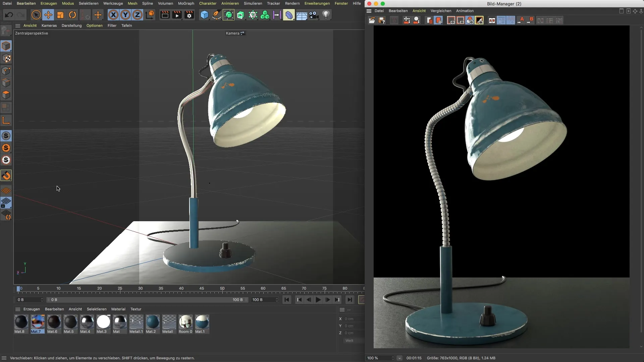
Task: Toggle Z axis lock
Action: 138,15
